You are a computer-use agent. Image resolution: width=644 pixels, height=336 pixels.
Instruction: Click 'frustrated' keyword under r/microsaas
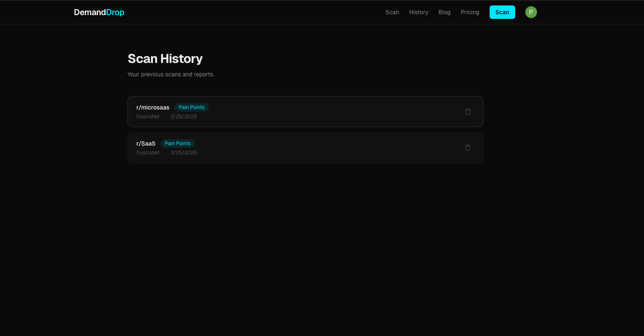(x=148, y=117)
